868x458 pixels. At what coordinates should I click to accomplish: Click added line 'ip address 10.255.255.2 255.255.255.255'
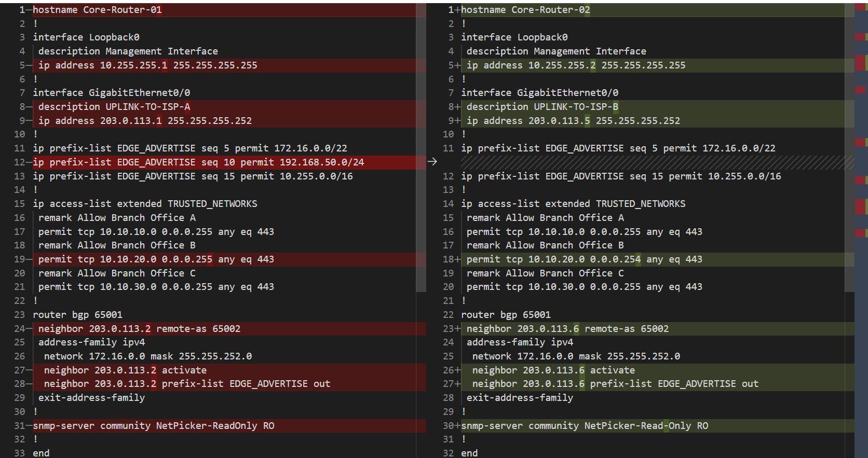(576, 65)
